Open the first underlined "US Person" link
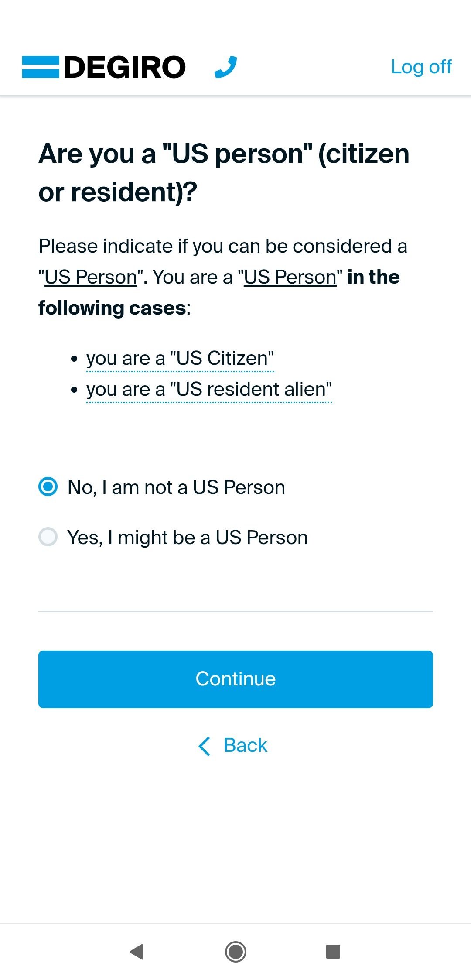The image size is (471, 980). pos(91,278)
